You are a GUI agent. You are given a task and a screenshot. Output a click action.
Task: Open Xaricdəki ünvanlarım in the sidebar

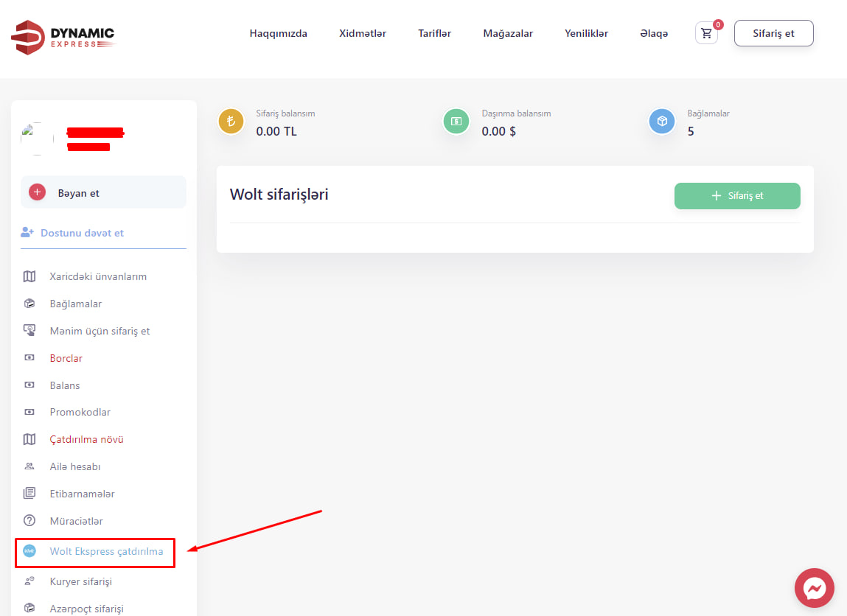coord(98,276)
